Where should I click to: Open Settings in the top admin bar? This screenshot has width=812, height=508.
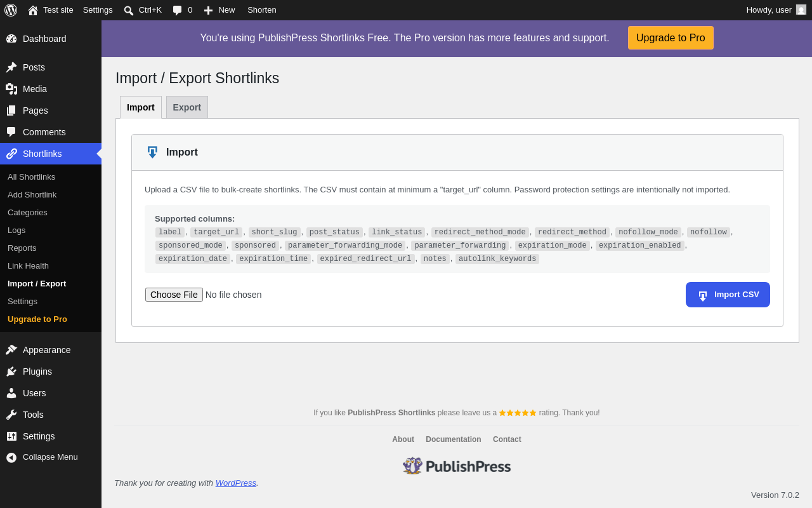coord(98,10)
